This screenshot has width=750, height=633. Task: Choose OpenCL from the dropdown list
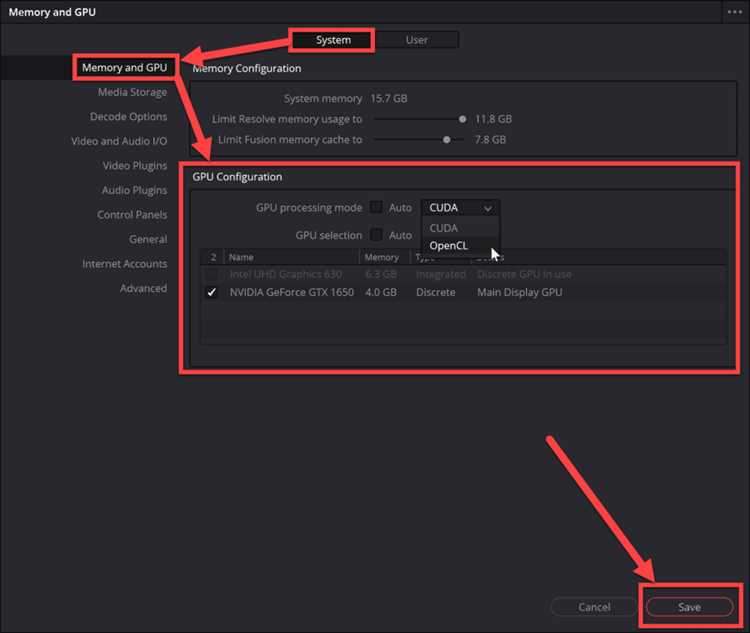[x=460, y=245]
